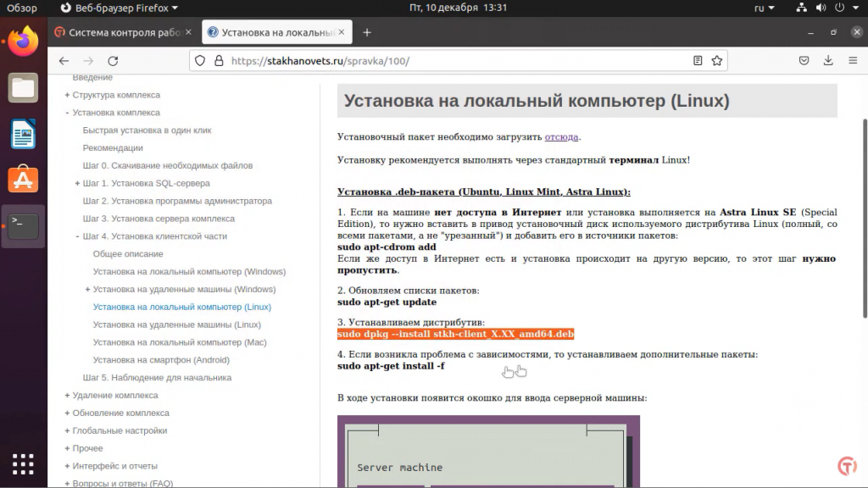Expand 'Интерфейс и отчеты' section
The width and height of the screenshot is (868, 488).
tap(67, 467)
